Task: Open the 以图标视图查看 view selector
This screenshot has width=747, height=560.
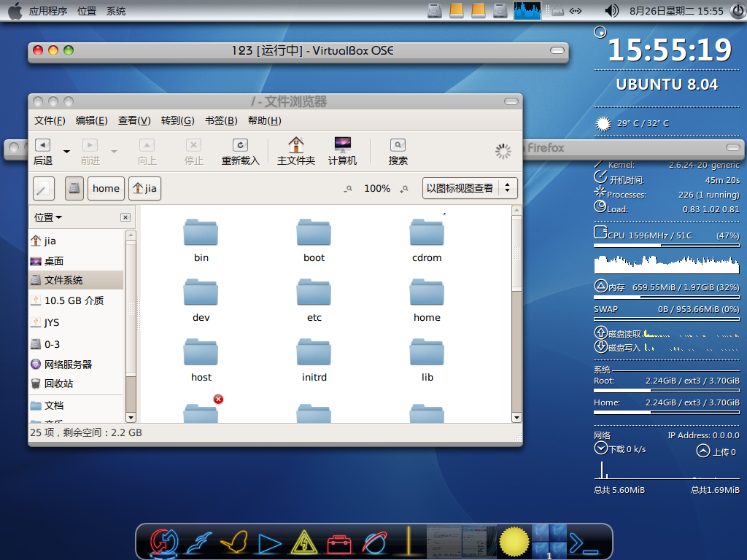Action: coord(470,189)
